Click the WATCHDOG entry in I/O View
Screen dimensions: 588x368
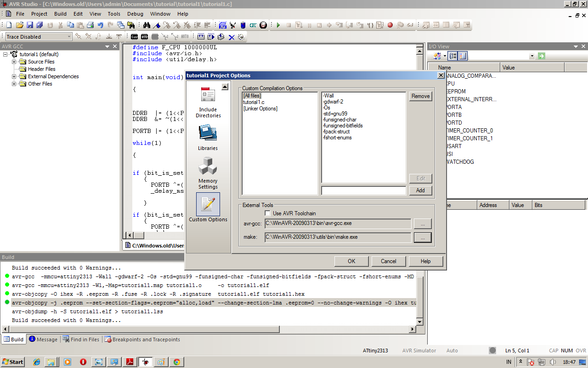(460, 162)
